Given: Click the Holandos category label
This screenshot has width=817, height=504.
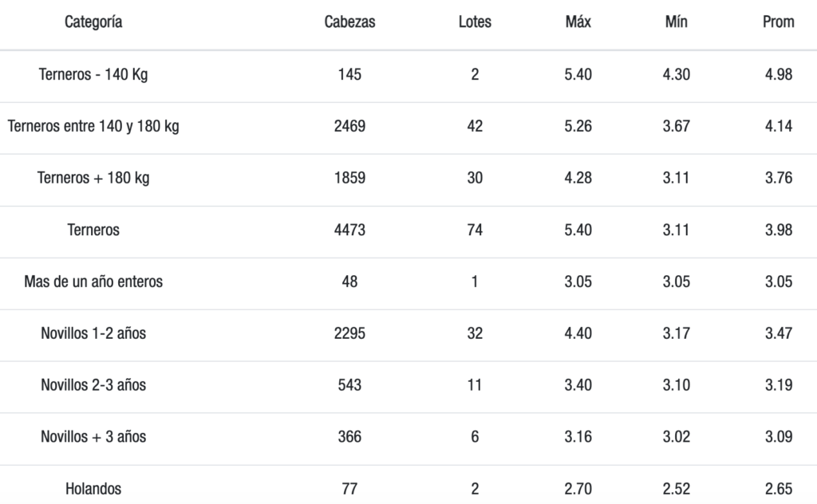Looking at the screenshot, I should pyautogui.click(x=93, y=489).
